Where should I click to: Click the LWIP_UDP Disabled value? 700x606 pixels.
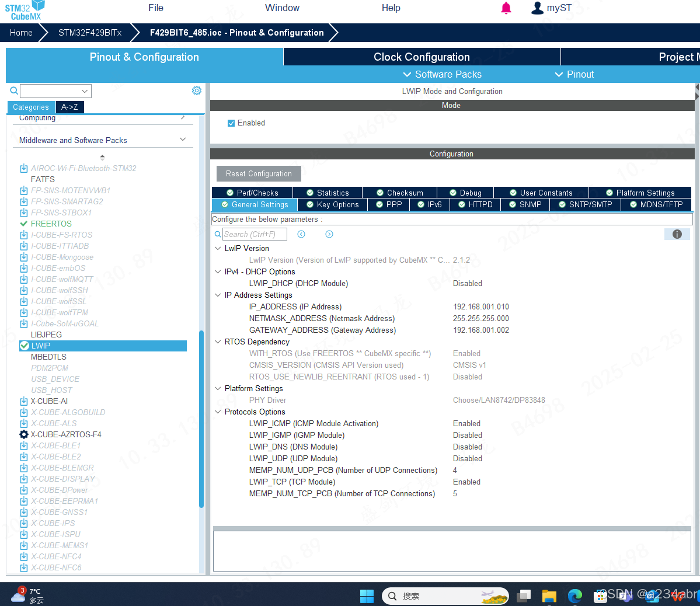[468, 459]
